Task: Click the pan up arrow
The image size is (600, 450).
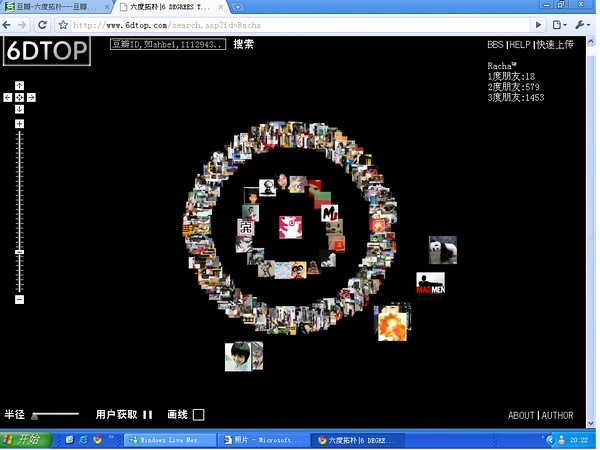Action: pos(19,87)
